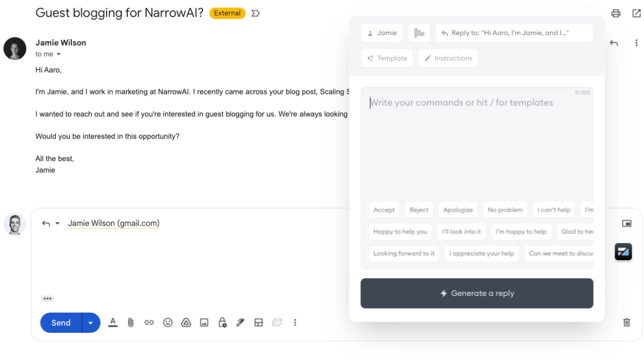Screen dimensions: 644x360
Task: Click Jamie Wilson's sender avatar
Action: point(15,49)
